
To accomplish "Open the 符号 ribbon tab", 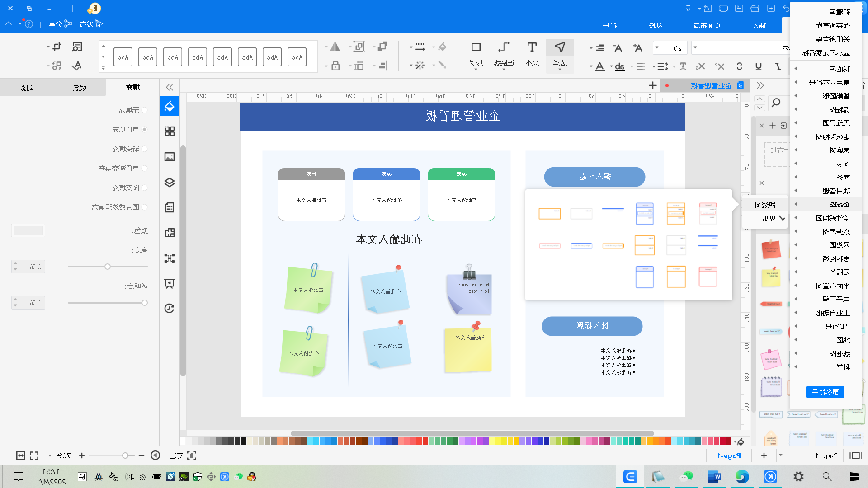I will coord(610,25).
